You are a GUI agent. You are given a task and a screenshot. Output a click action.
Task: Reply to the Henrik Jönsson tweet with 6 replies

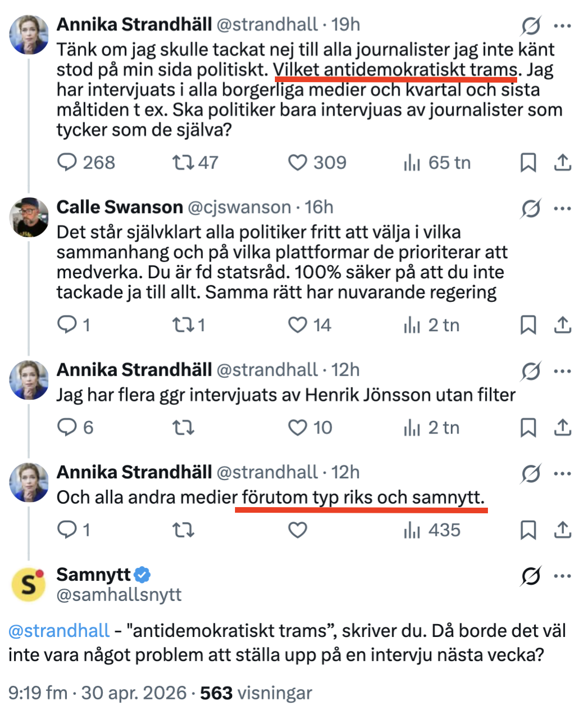(x=67, y=427)
